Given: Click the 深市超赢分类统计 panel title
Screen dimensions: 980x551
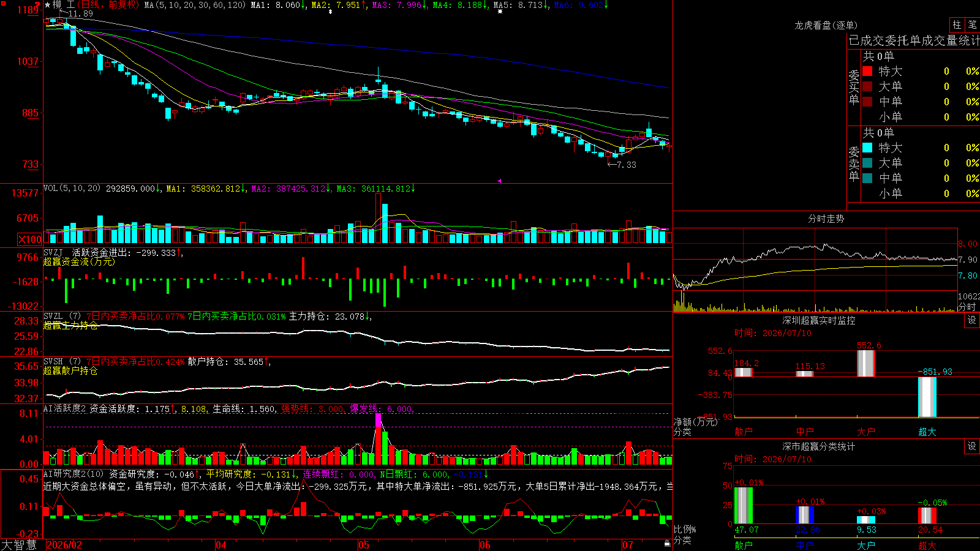Looking at the screenshot, I should coord(818,446).
